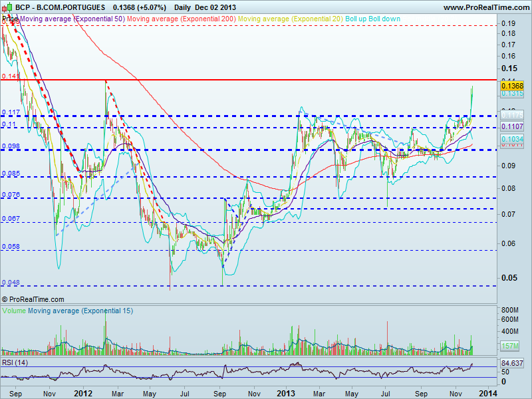Click the 0.1368 (+5.07%) quote in header

140,7
